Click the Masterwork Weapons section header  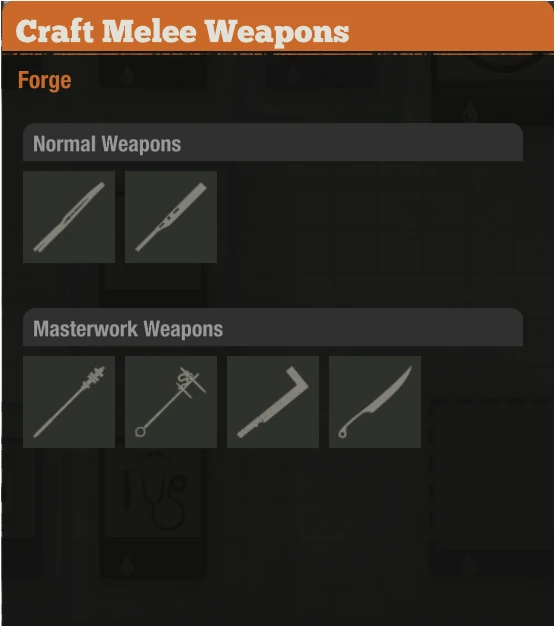coord(273,327)
